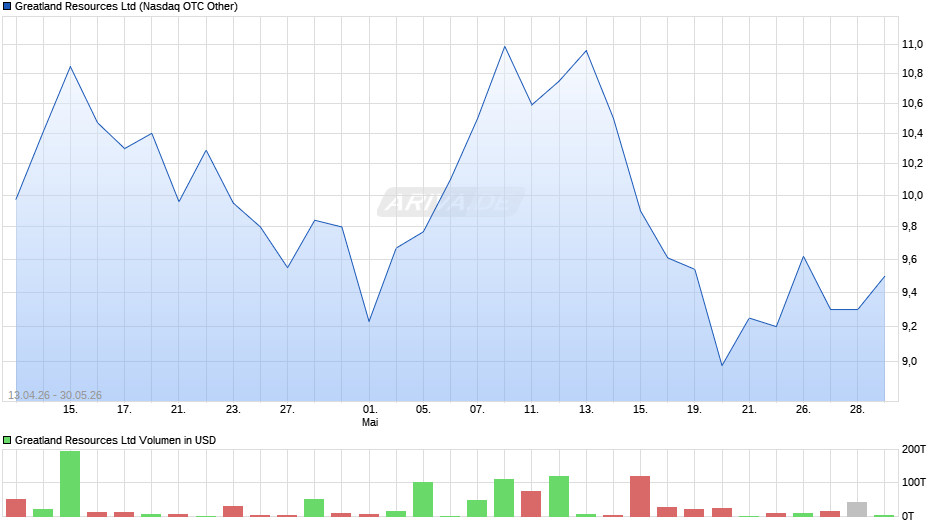Screen dimensions: 940x526
Task: Click the green legend square beside Volumen title
Action: click(7, 440)
